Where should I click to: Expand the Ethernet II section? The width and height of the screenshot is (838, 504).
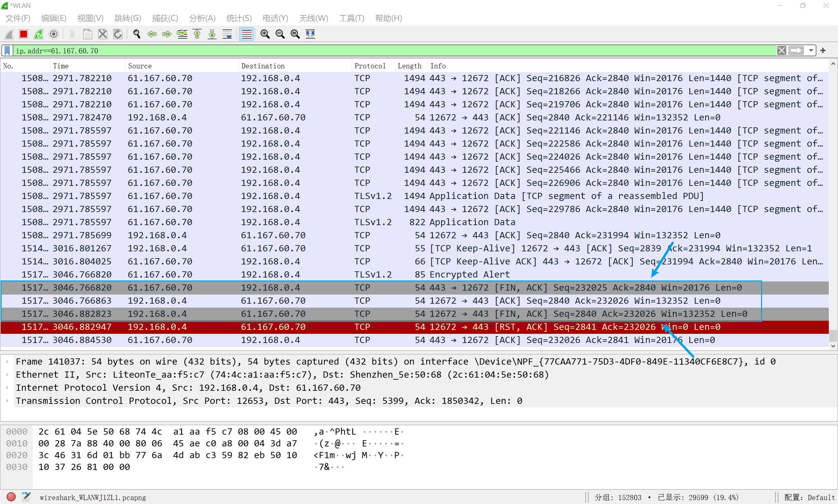pyautogui.click(x=7, y=375)
